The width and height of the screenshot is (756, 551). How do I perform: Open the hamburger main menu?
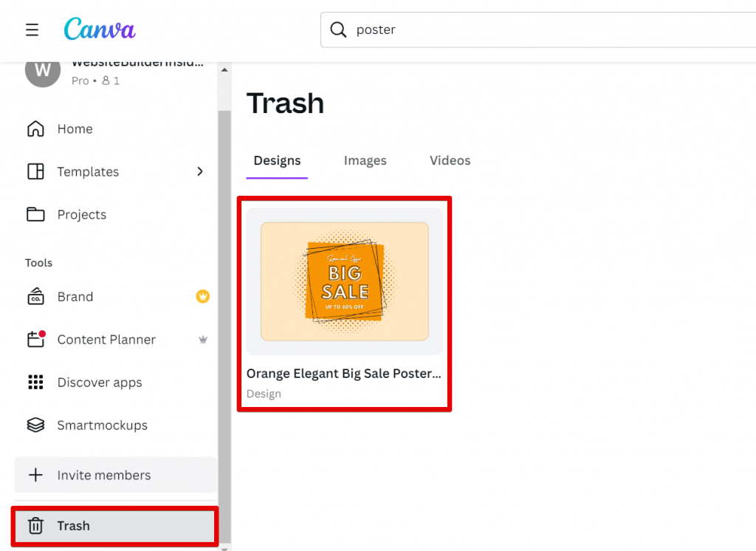click(32, 30)
